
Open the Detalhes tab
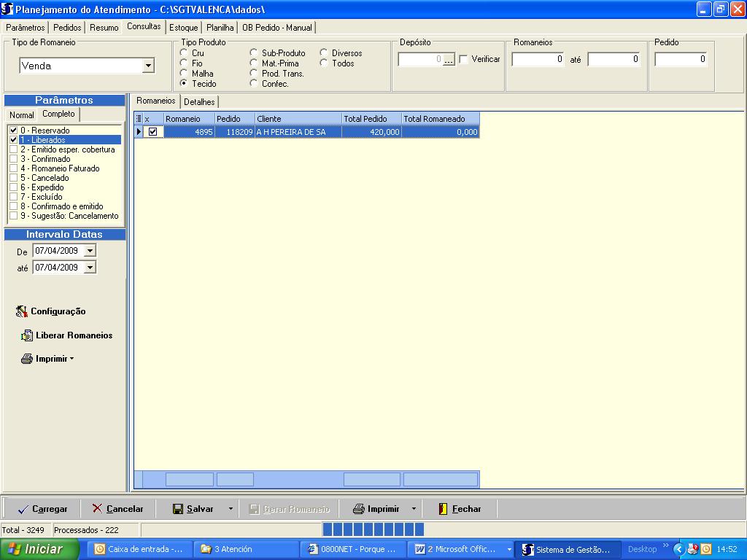[199, 102]
